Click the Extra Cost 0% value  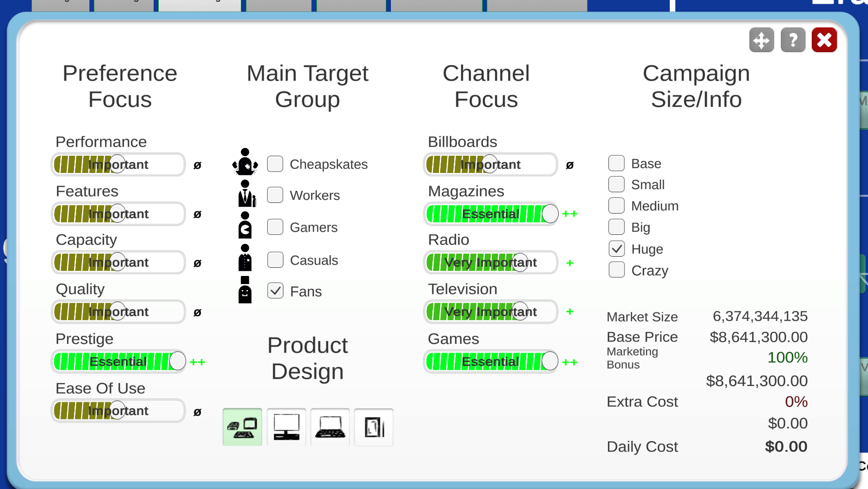[x=796, y=401]
